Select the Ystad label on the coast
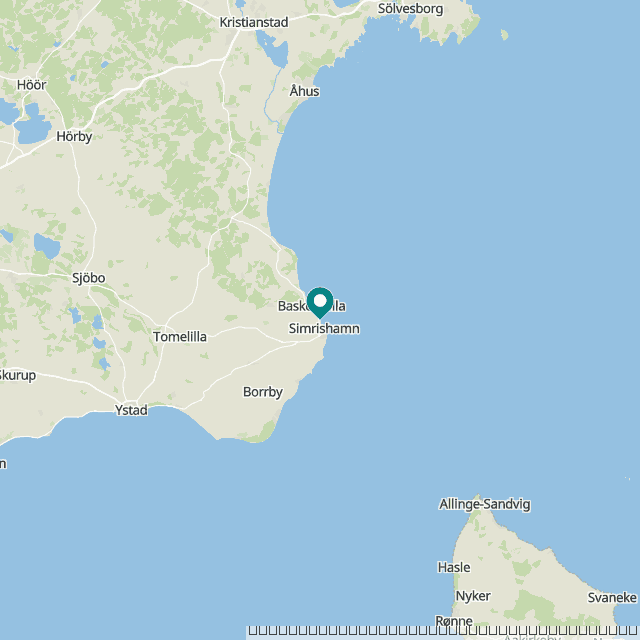Image resolution: width=640 pixels, height=640 pixels. click(x=131, y=410)
